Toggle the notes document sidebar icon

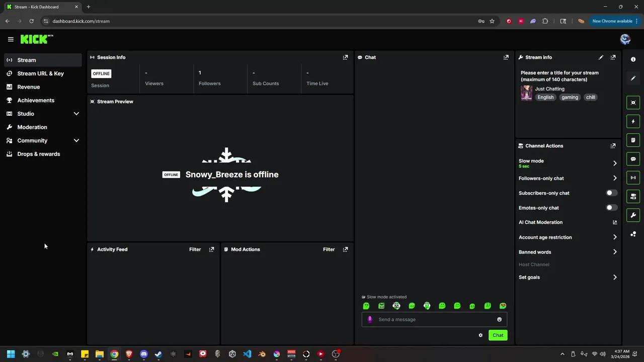point(633,140)
